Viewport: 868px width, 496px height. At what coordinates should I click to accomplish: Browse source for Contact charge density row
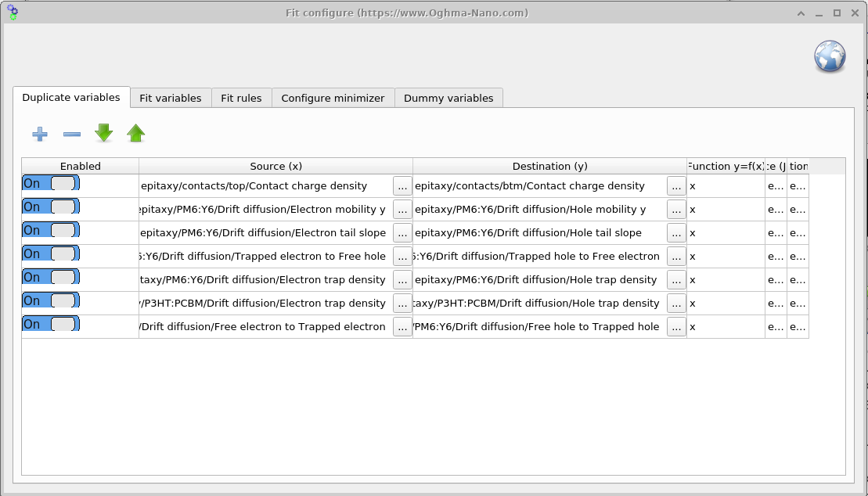(x=402, y=185)
